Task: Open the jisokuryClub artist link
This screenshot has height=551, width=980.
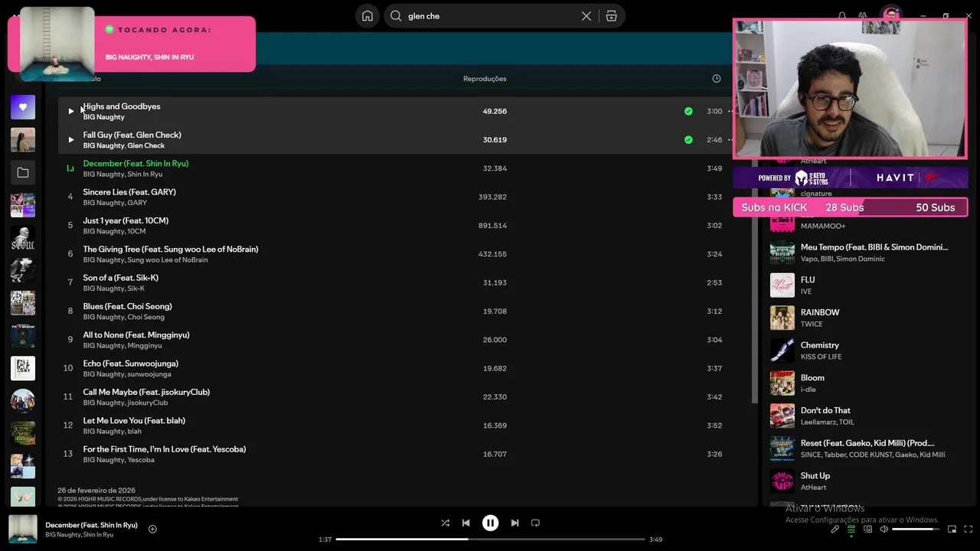Action: 147,403
